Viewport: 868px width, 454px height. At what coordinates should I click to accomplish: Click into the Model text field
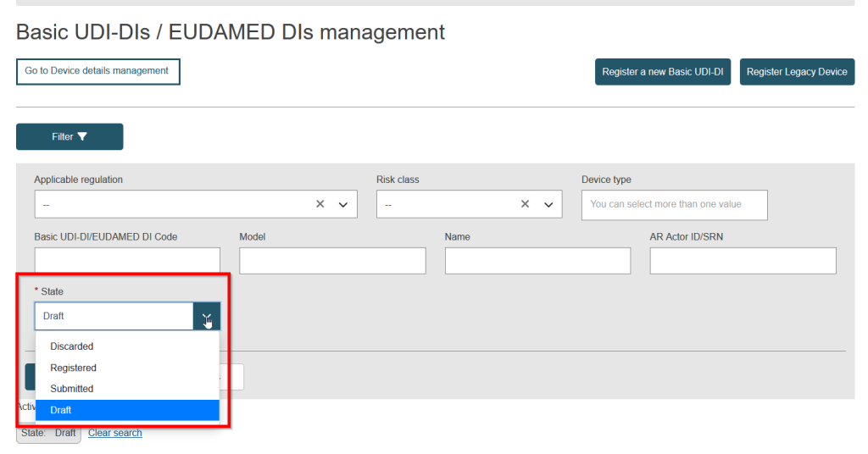(332, 261)
